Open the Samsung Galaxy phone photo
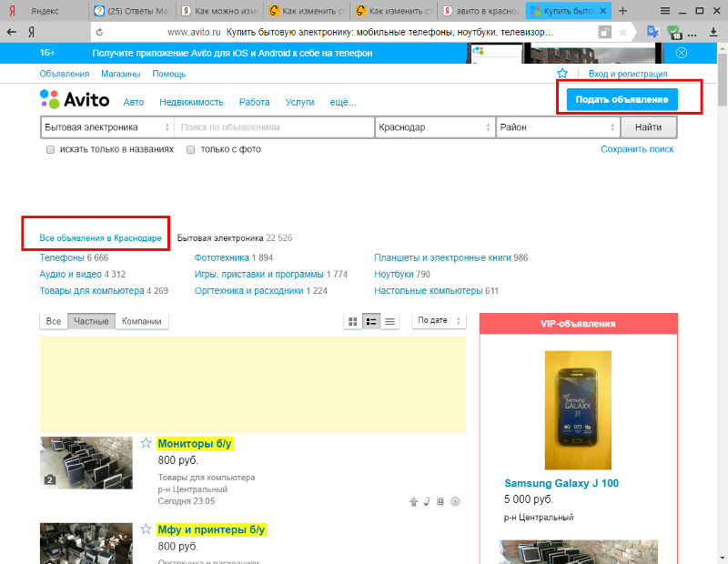Screen dimensions: 728x564 point(578,410)
